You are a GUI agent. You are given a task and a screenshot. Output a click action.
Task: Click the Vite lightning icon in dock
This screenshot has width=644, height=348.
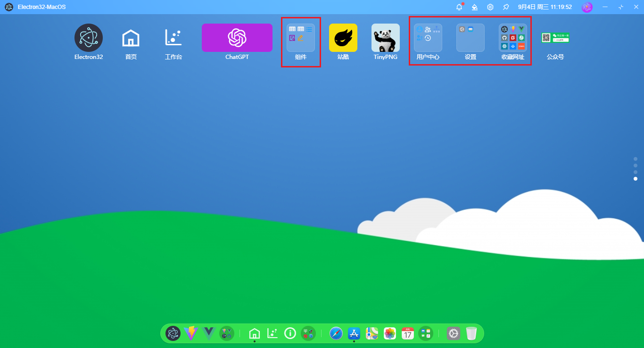click(x=191, y=333)
